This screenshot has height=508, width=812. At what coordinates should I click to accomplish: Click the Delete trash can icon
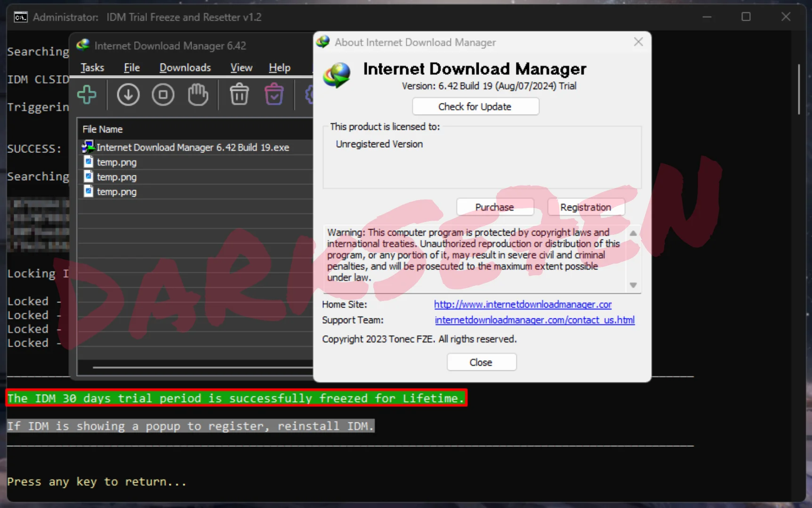[239, 94]
